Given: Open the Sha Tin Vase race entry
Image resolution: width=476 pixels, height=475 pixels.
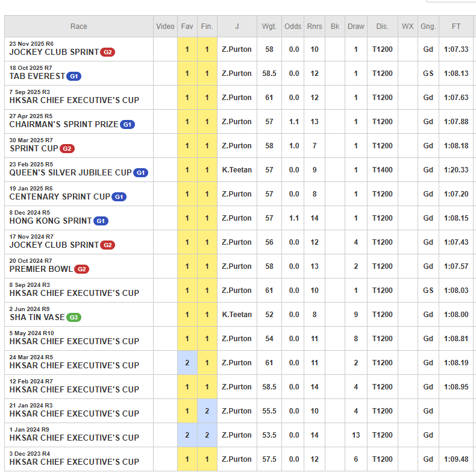Looking at the screenshot, I should (37, 318).
